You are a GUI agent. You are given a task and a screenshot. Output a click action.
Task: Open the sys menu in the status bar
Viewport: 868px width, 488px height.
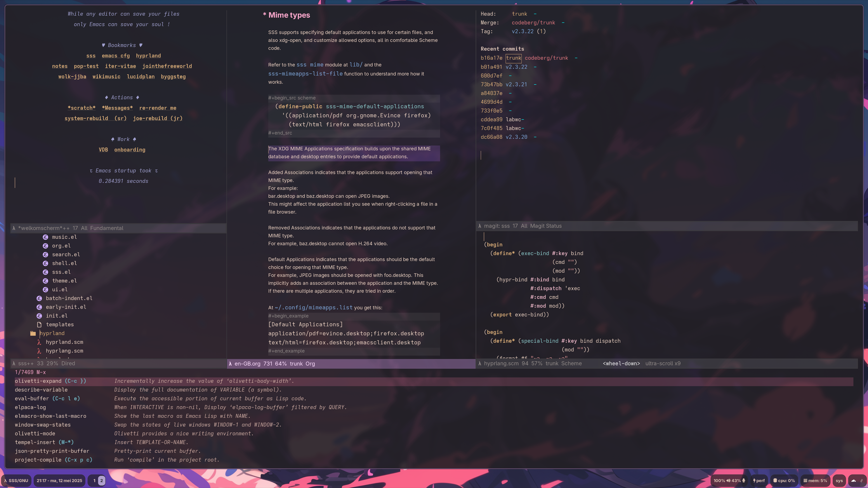pyautogui.click(x=839, y=481)
